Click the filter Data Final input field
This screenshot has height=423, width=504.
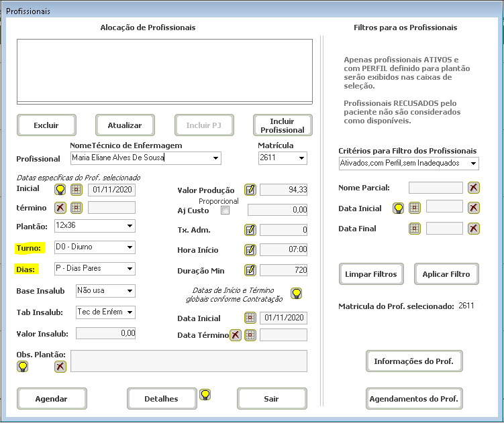444,229
